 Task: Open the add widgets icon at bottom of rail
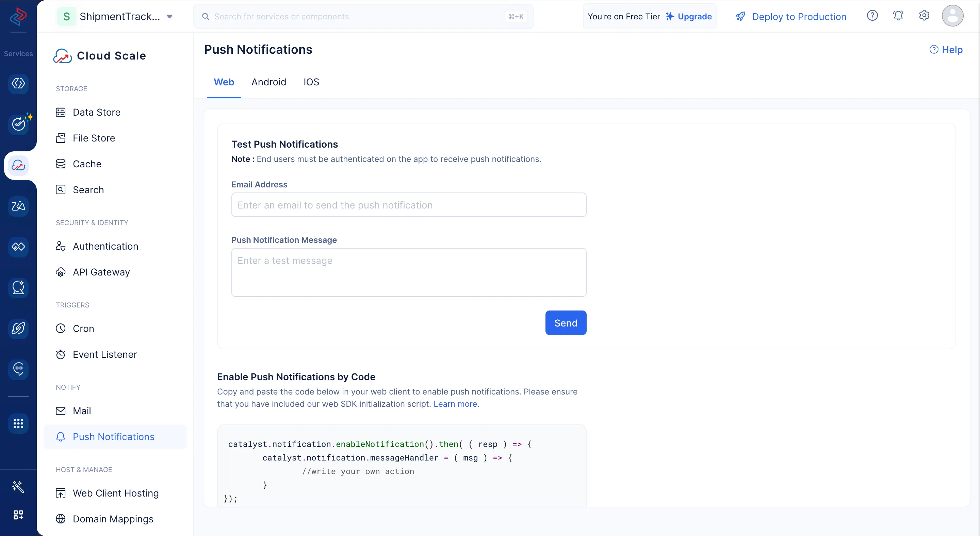coord(18,515)
